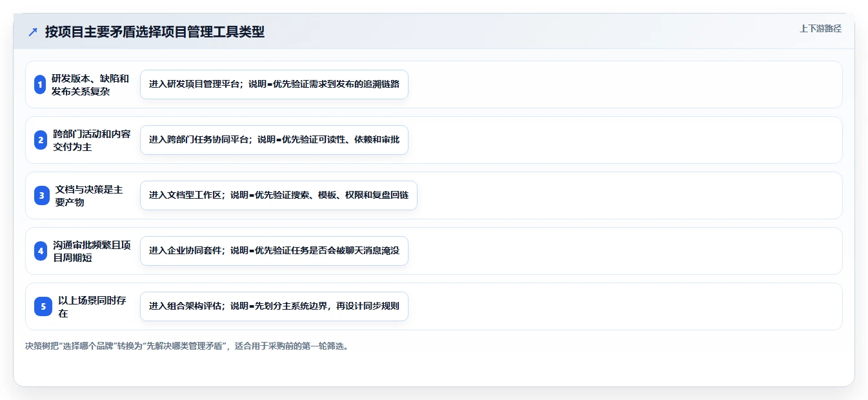
Task: Open the 进入跨部门任务协同平台 result box
Action: tap(274, 140)
